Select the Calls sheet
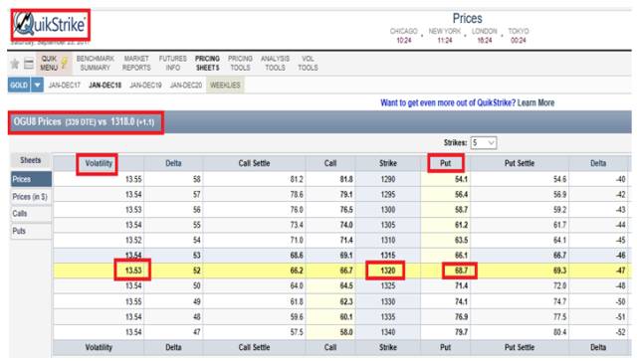Image resolution: width=637 pixels, height=364 pixels. [x=30, y=214]
